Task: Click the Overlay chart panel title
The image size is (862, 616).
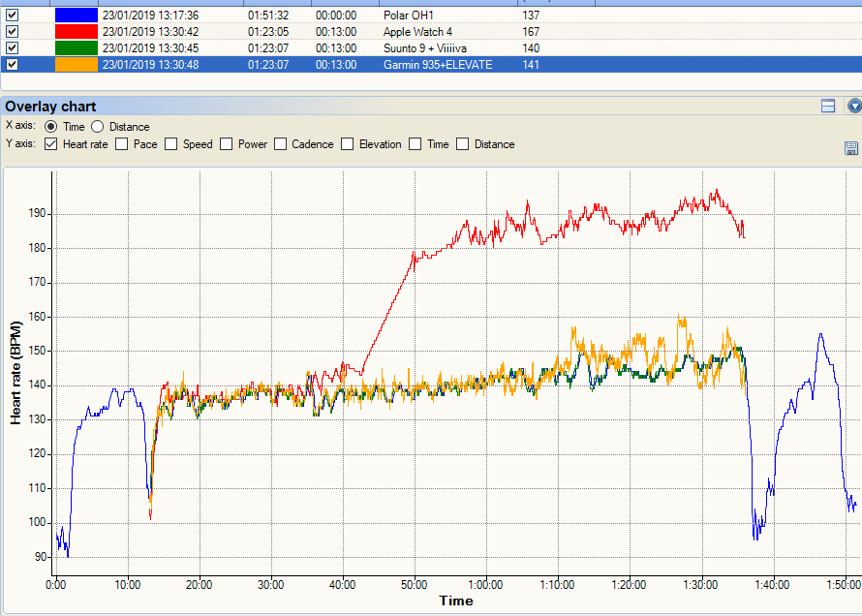Action: [51, 107]
